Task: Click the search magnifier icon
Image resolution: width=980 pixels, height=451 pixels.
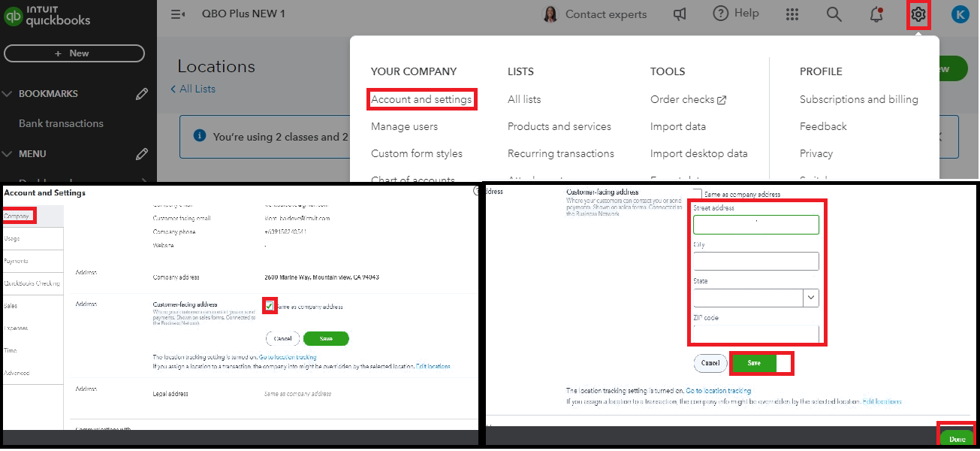Action: [834, 14]
